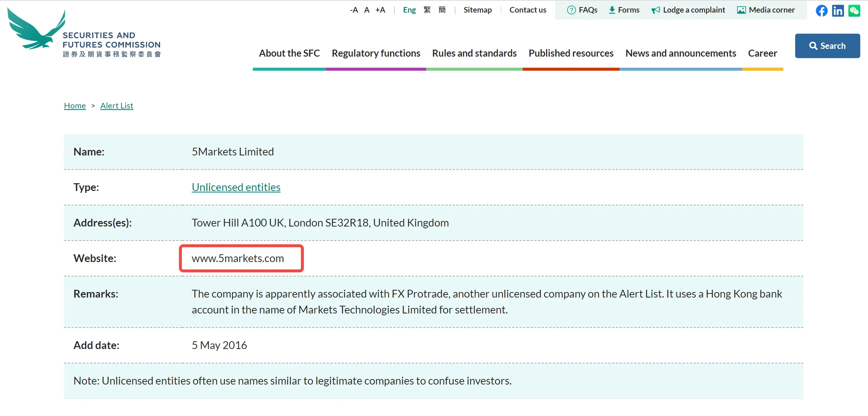
Task: Click the FAQs question mark icon
Action: (571, 10)
